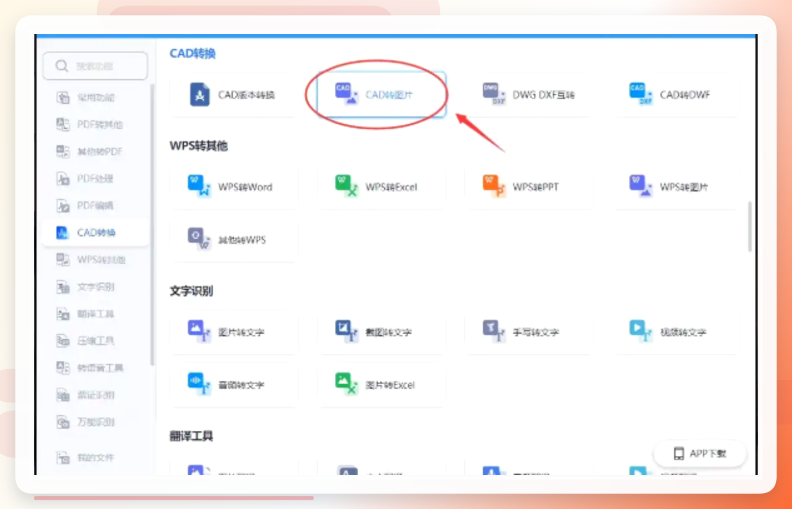The width and height of the screenshot is (792, 509).
Task: Select PDF处理 in the sidebar
Action: point(95,178)
